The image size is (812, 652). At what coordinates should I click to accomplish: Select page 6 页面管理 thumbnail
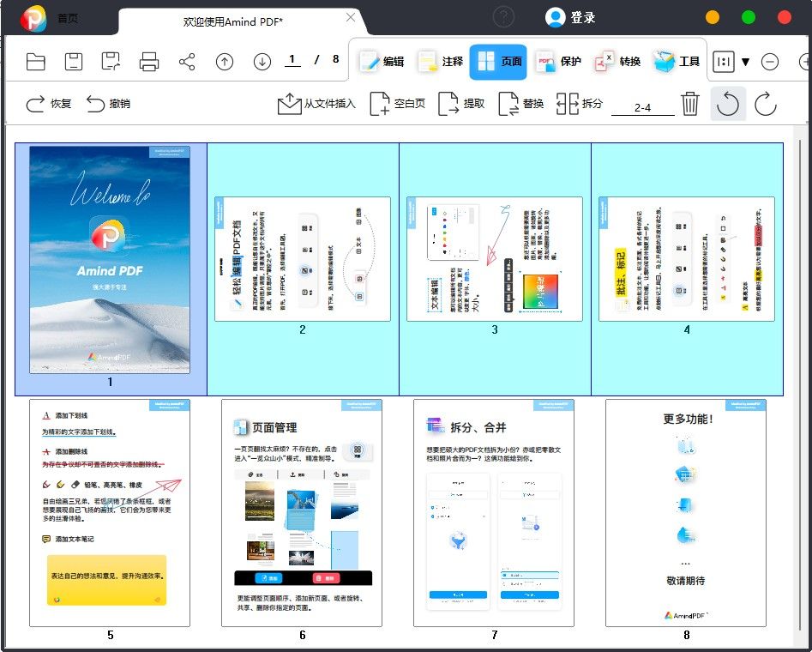click(302, 513)
